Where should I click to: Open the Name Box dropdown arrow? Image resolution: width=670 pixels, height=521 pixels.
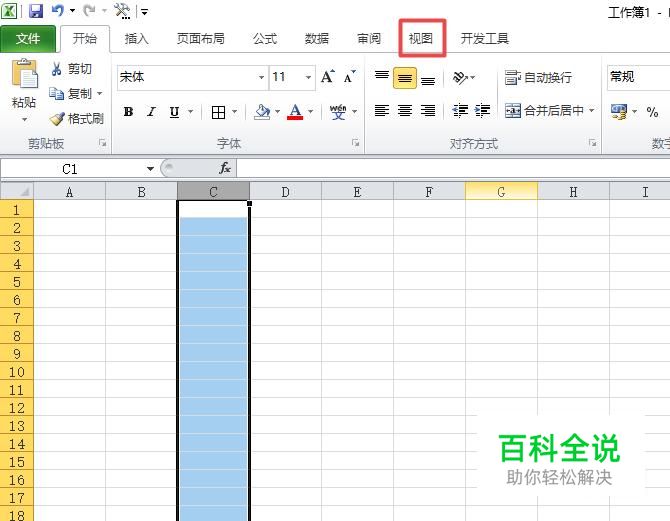pyautogui.click(x=150, y=169)
